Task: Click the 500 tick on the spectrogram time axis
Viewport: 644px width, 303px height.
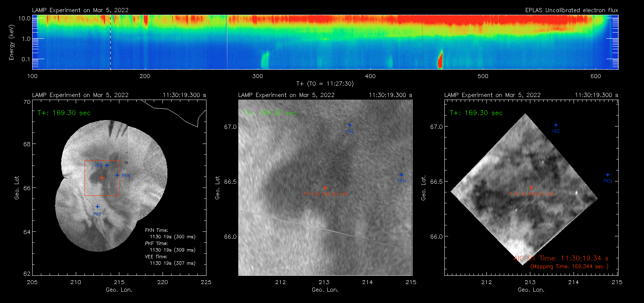Action: point(483,76)
